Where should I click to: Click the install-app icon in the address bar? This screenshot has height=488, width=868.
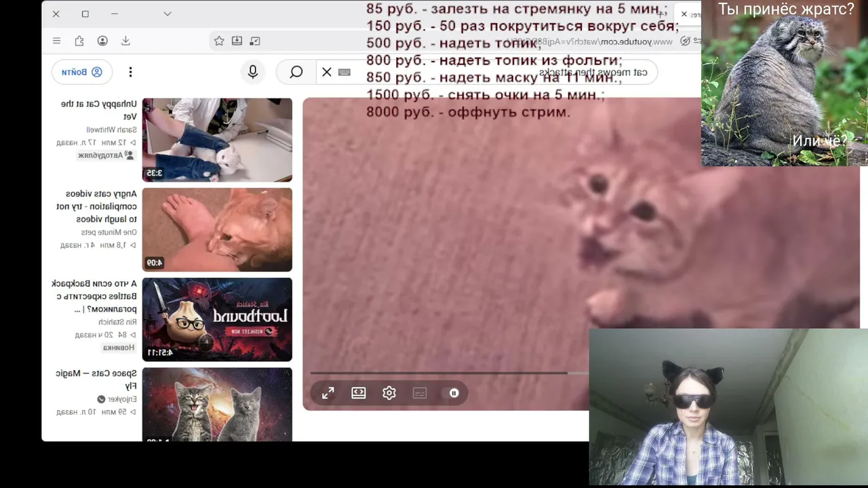pos(237,41)
